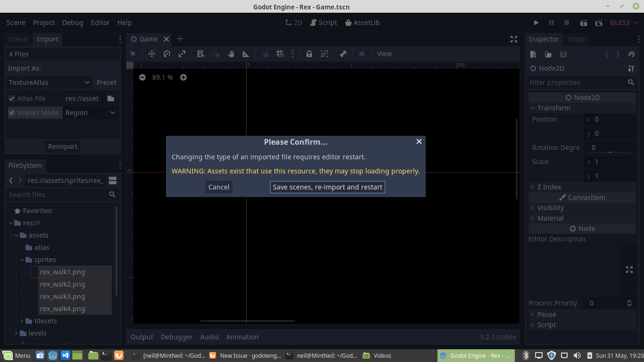
Task: Select the Move tool in the 2D toolbar
Action: [152, 54]
